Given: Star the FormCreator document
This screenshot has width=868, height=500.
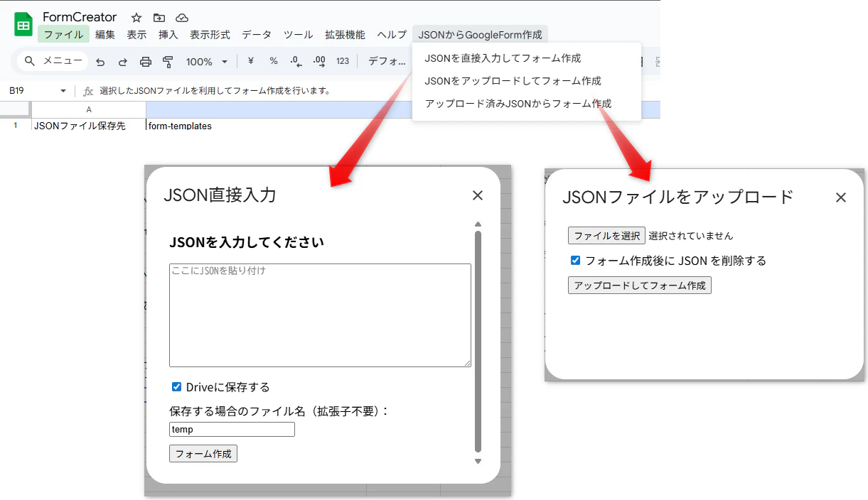Looking at the screenshot, I should click(x=136, y=18).
